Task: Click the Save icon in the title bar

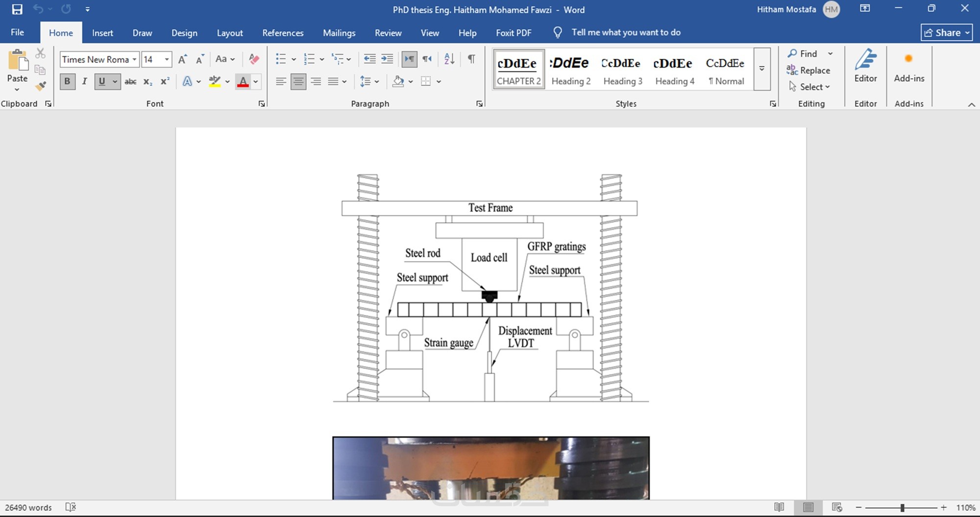Action: click(17, 9)
